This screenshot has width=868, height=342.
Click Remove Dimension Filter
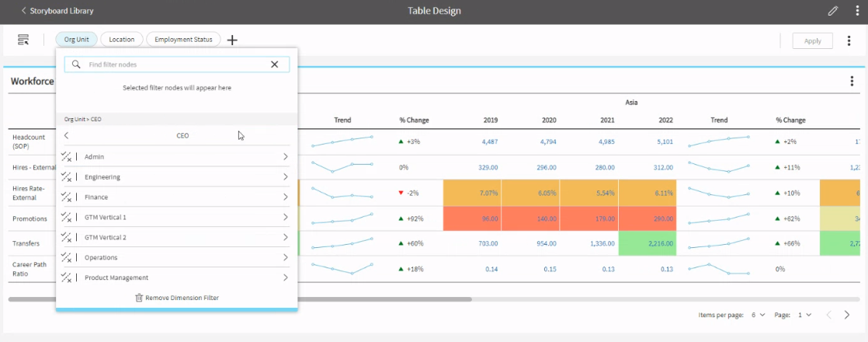[177, 298]
